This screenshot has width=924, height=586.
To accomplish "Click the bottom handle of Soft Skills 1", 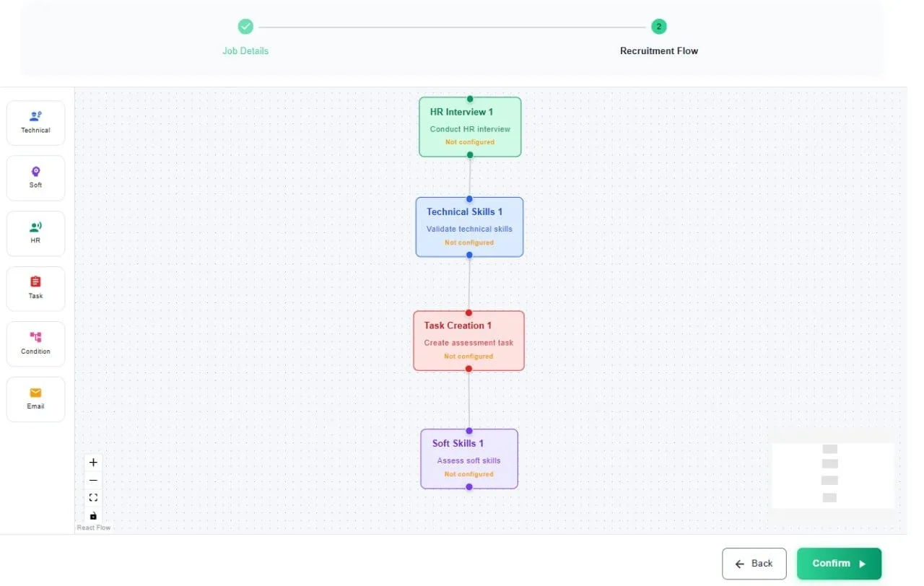I will [469, 487].
